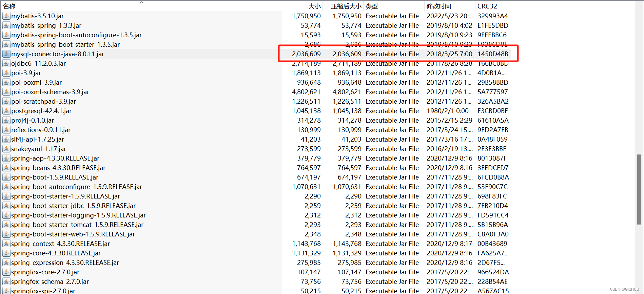Sort by the CRC32 column header

point(487,6)
